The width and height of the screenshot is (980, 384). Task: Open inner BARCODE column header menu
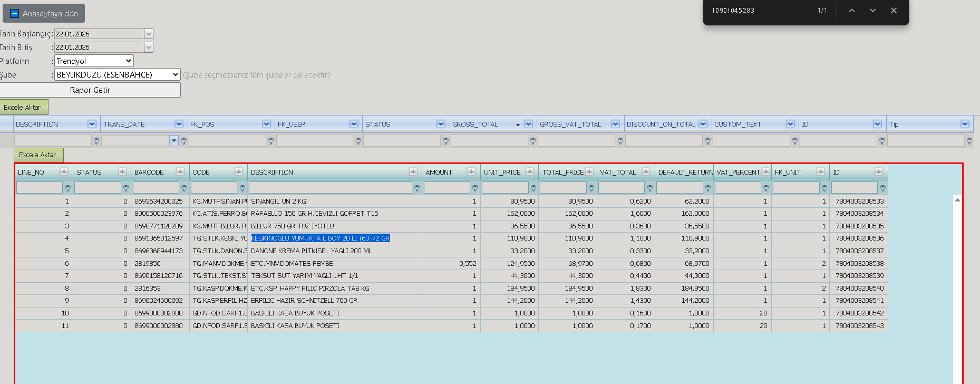click(180, 171)
